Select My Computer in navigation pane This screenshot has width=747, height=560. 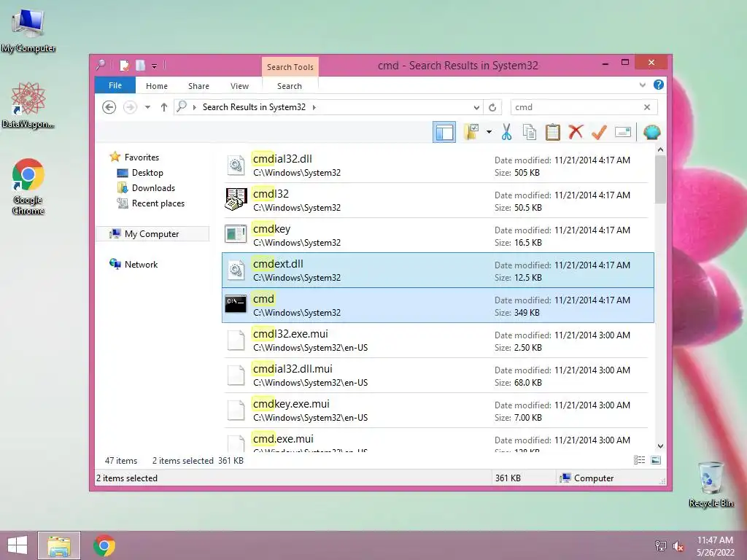click(152, 234)
